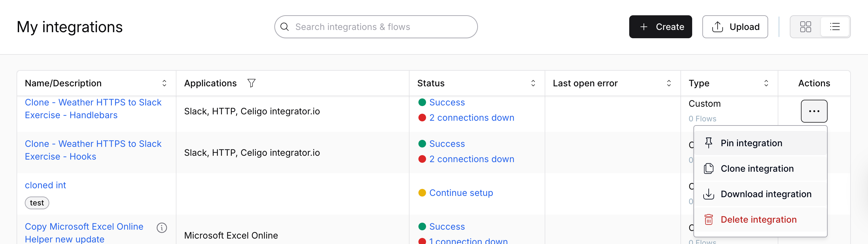
Task: Click Success status of Microsoft Excel row
Action: click(x=447, y=226)
